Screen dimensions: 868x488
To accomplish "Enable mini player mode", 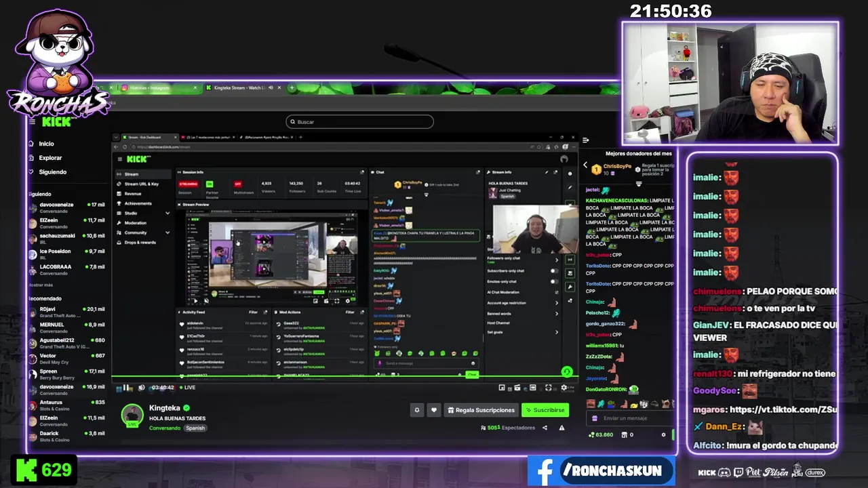I will point(502,388).
